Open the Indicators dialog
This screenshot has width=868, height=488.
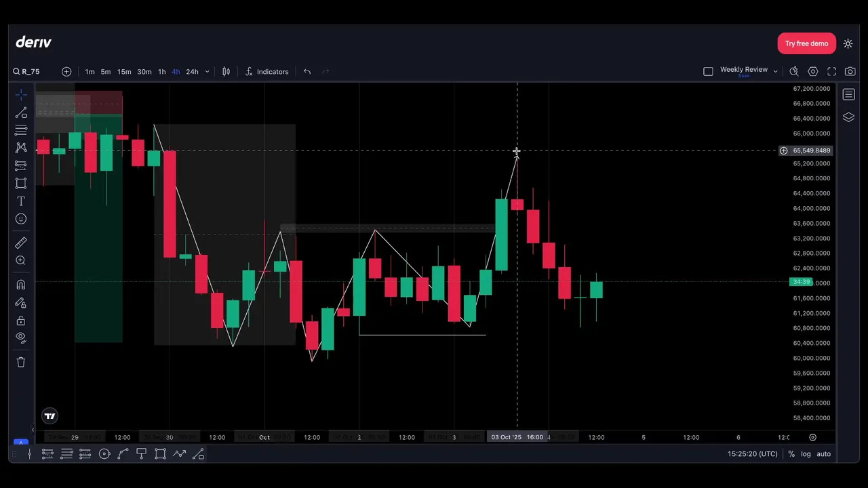click(x=267, y=72)
